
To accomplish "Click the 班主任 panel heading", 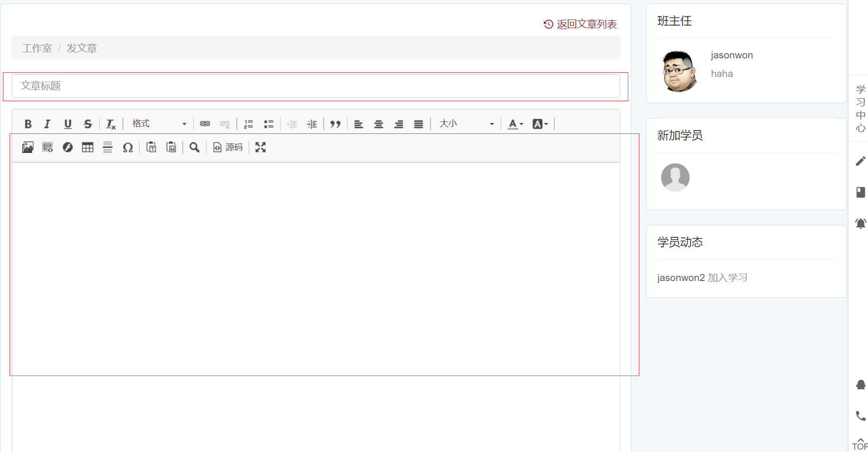I will point(674,21).
